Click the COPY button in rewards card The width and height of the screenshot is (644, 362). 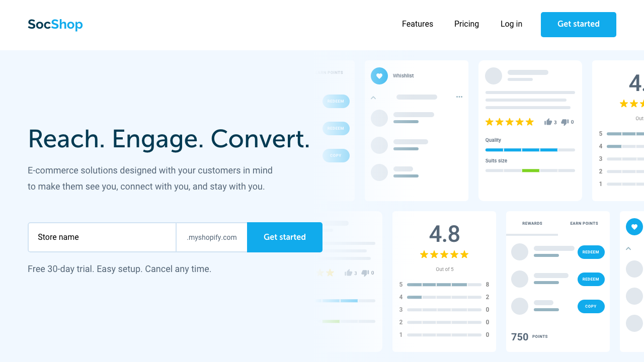tap(591, 306)
